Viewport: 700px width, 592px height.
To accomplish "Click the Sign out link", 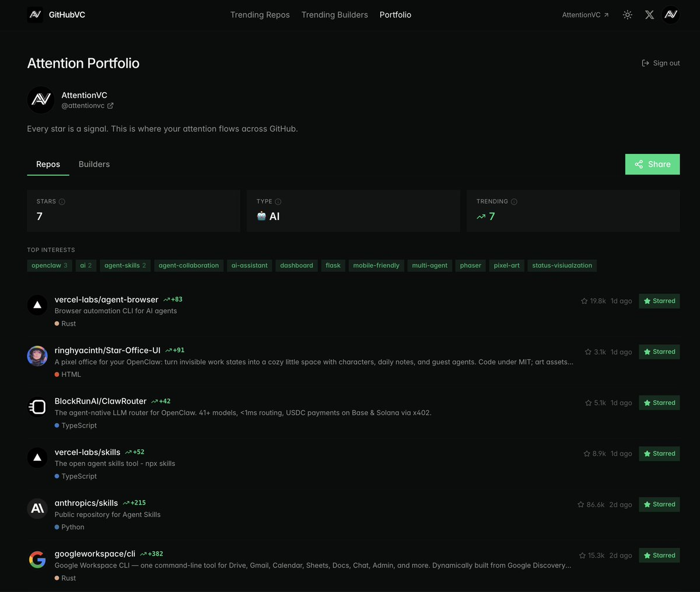I will click(661, 63).
